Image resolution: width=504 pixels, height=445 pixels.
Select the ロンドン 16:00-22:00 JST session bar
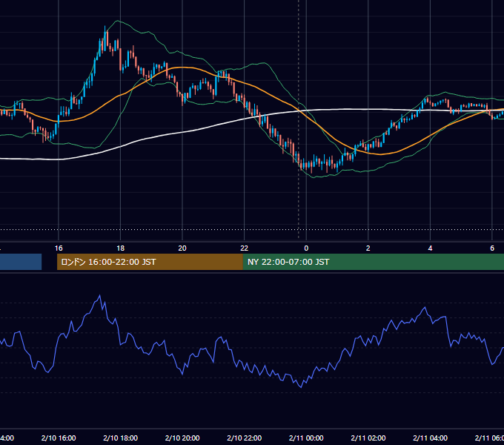pyautogui.click(x=150, y=262)
